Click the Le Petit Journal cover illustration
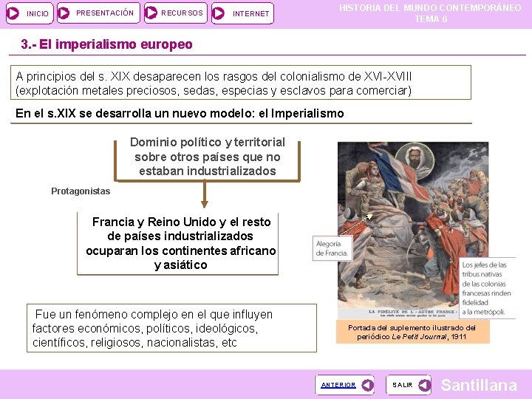This screenshot has width=532, height=399. [x=413, y=230]
